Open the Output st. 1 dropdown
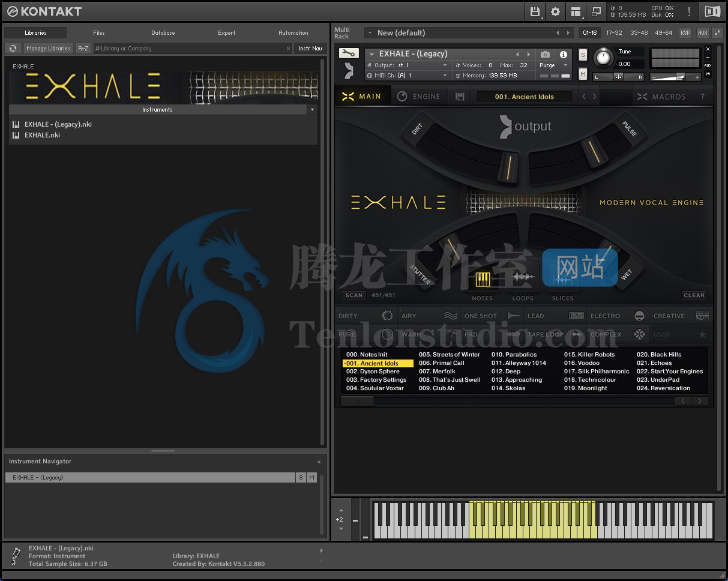This screenshot has width=728, height=581. coord(408,65)
